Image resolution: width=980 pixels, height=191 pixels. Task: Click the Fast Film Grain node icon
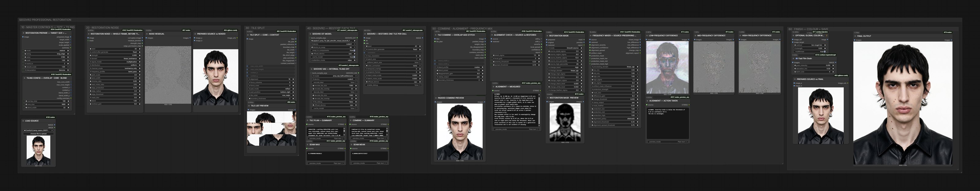(x=797, y=58)
